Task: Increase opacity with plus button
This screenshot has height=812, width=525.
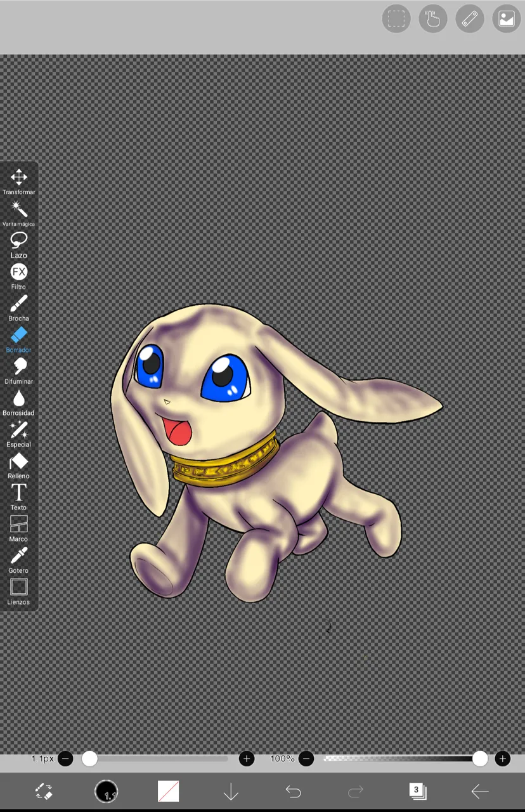Action: [503, 759]
